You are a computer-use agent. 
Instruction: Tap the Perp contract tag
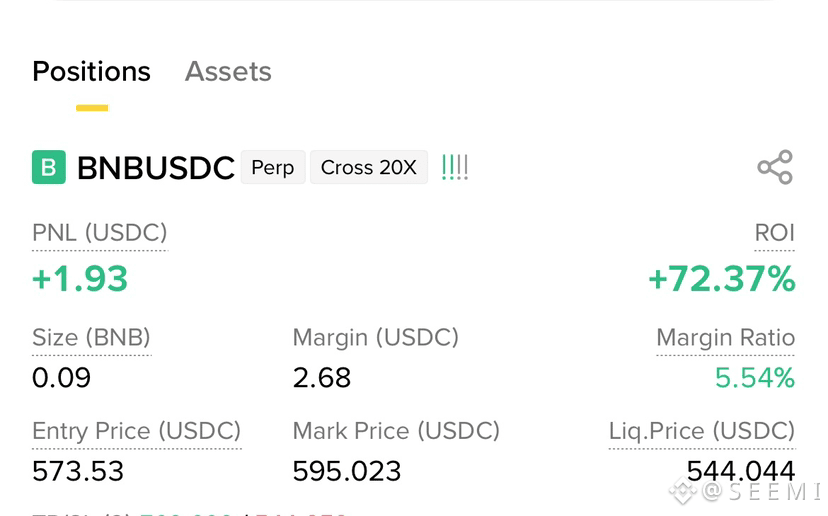[x=273, y=167]
